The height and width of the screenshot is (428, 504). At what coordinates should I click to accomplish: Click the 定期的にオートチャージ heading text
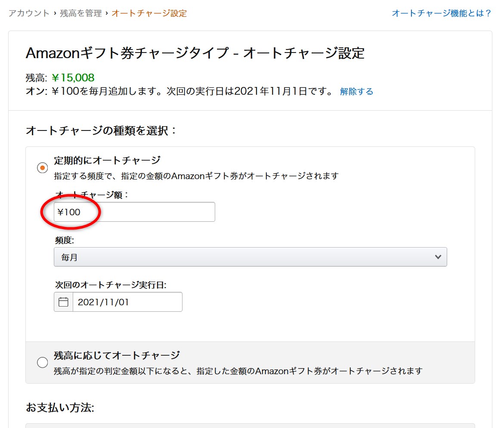(x=107, y=160)
